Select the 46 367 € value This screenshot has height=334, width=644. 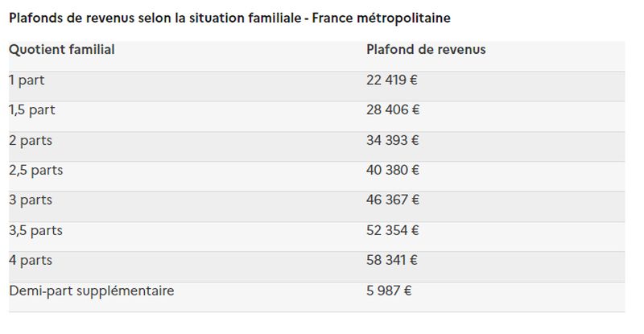click(393, 200)
